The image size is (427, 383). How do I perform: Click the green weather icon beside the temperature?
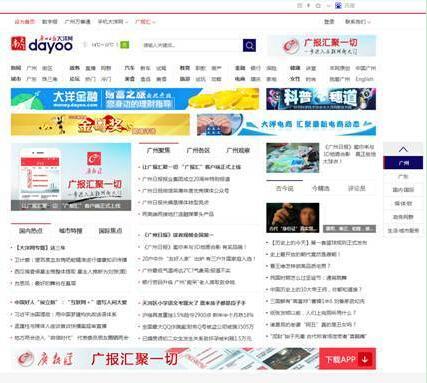click(x=125, y=45)
